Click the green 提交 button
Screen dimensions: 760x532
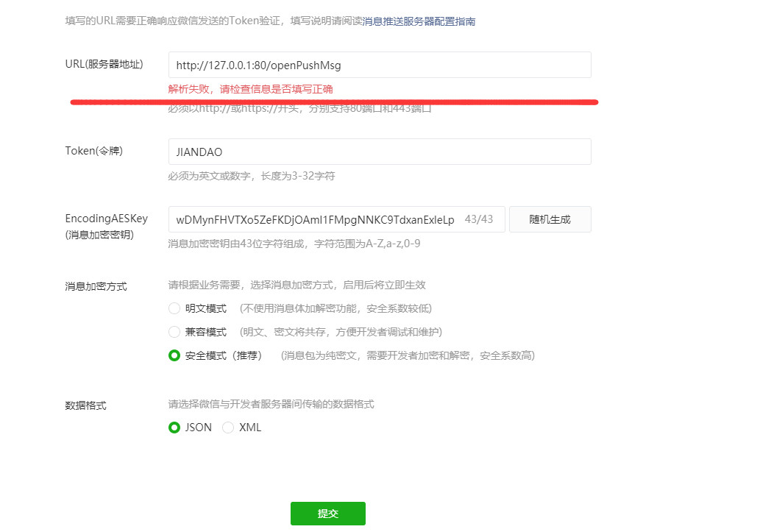pos(328,514)
